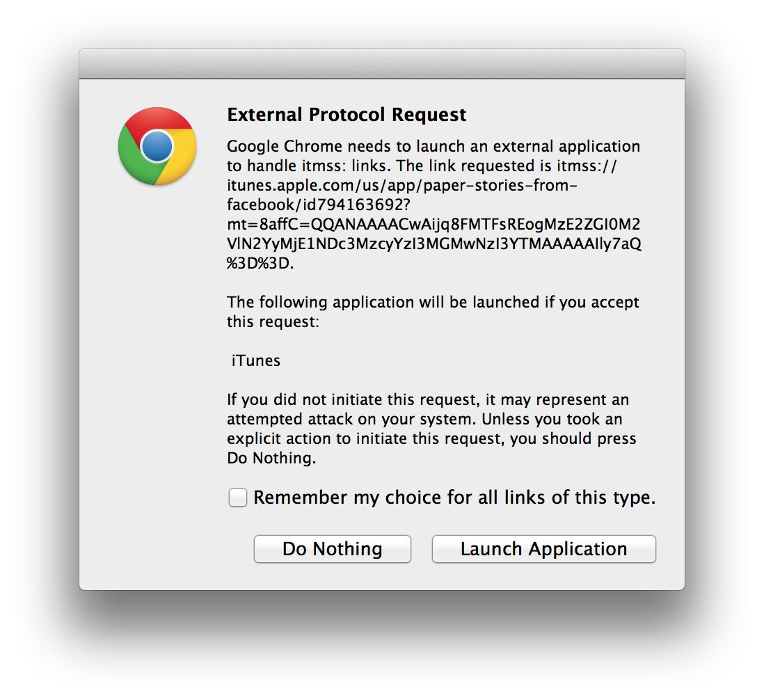Click the trailing %3D%3D. text
The width and height of the screenshot is (764, 700).
pyautogui.click(x=260, y=263)
